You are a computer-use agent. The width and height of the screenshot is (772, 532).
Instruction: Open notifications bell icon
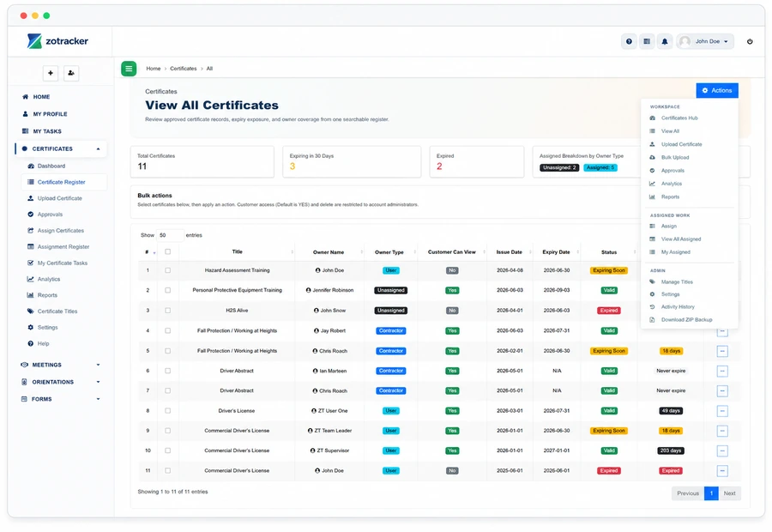pyautogui.click(x=665, y=41)
